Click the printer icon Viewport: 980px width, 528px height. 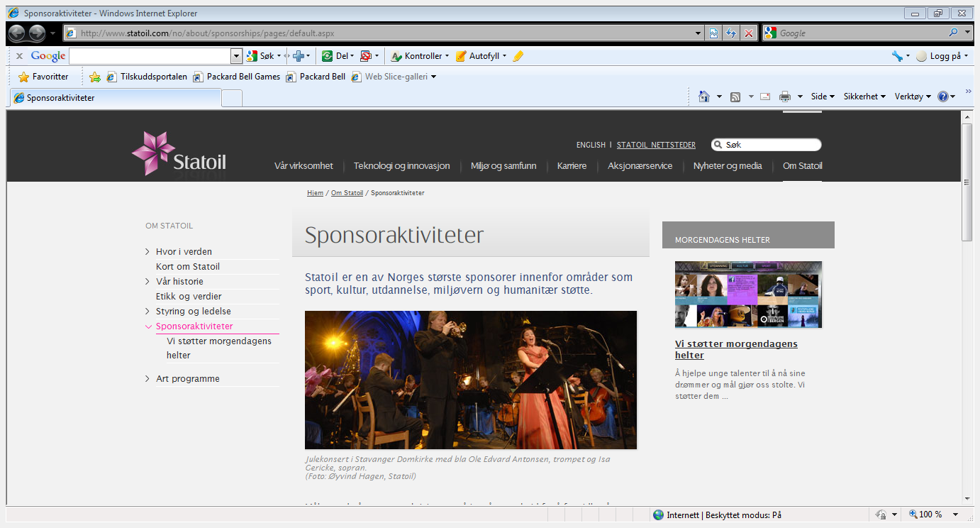click(785, 97)
